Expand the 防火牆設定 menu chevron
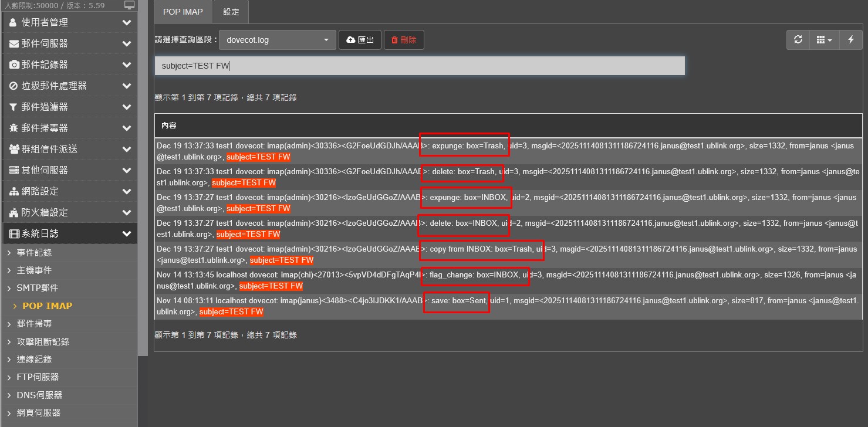The height and width of the screenshot is (427, 868). coord(126,212)
